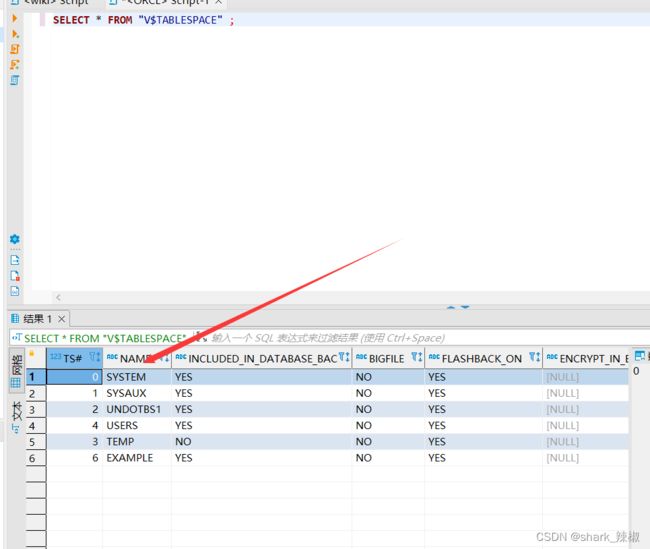Click the USERS row's TS# value 4
The height and width of the screenshot is (549, 650).
74,425
